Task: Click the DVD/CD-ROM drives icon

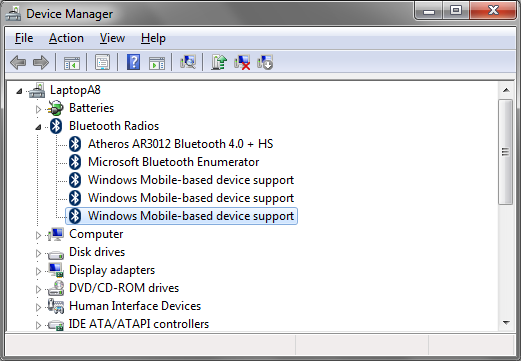Action: tap(56, 288)
